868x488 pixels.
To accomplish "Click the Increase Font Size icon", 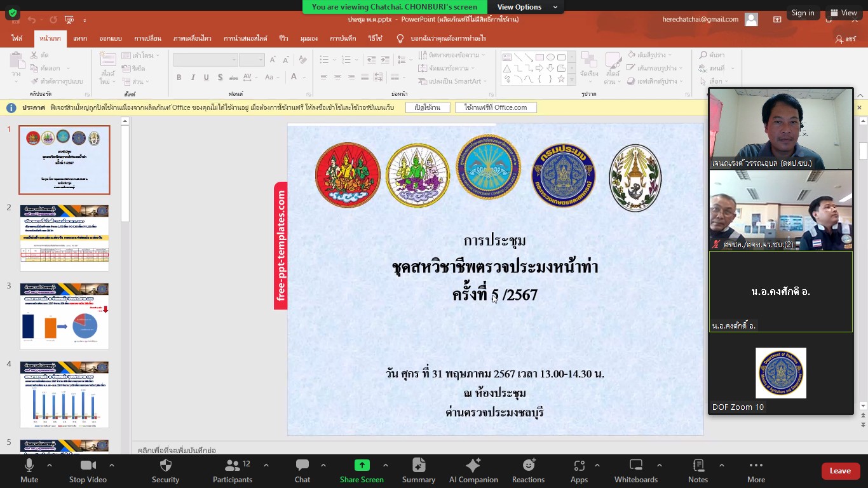I will point(273,60).
